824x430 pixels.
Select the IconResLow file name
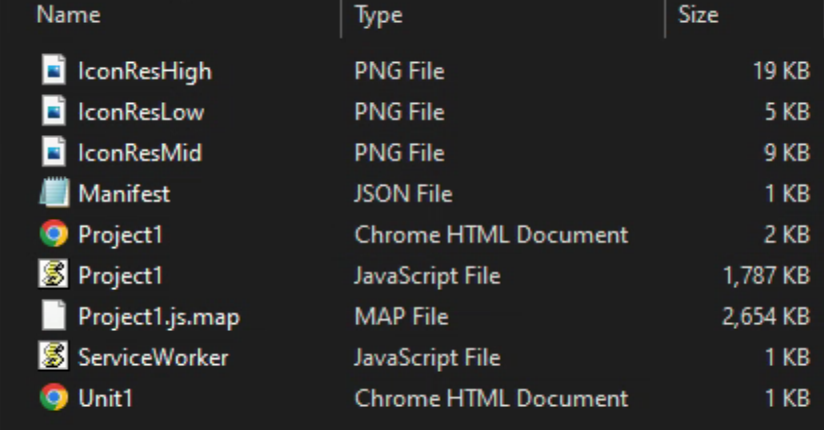141,111
